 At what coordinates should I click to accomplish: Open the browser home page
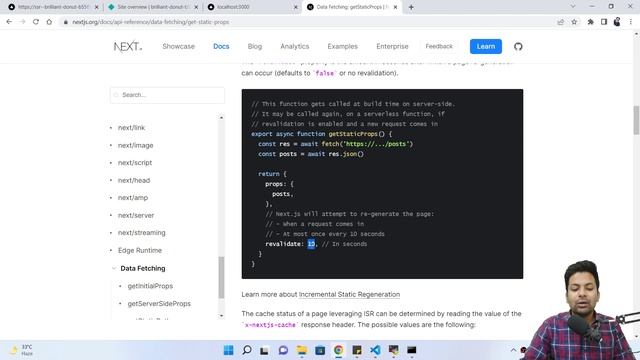(x=49, y=22)
